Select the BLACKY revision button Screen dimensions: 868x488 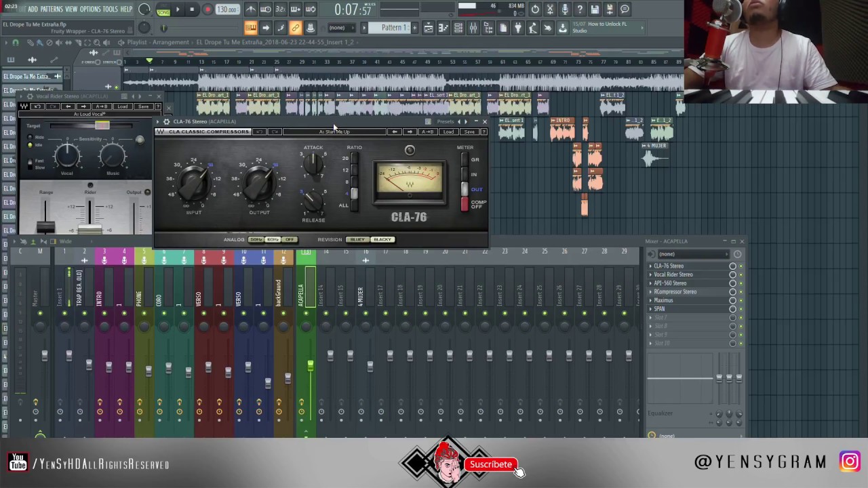[x=382, y=239]
